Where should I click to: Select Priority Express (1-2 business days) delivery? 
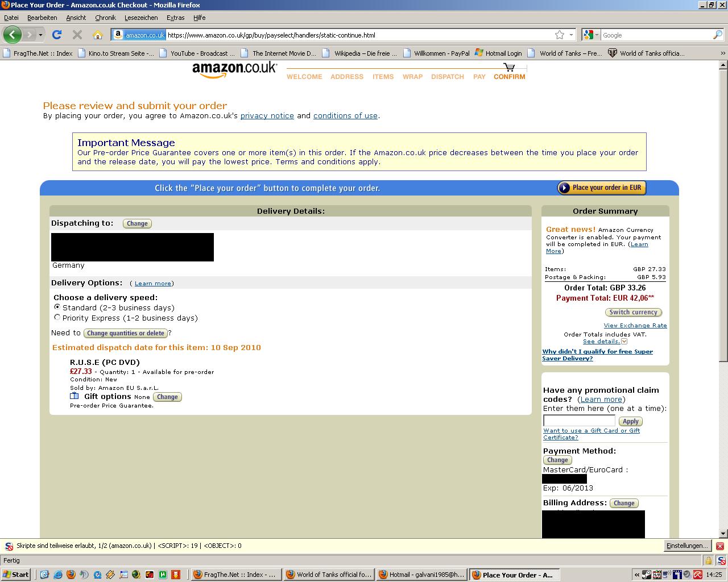point(57,317)
